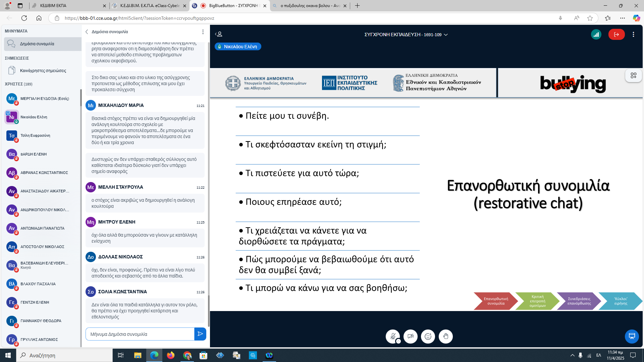The image size is (644, 362).
Task: Open Task View on taskbar
Action: pyautogui.click(x=121, y=355)
